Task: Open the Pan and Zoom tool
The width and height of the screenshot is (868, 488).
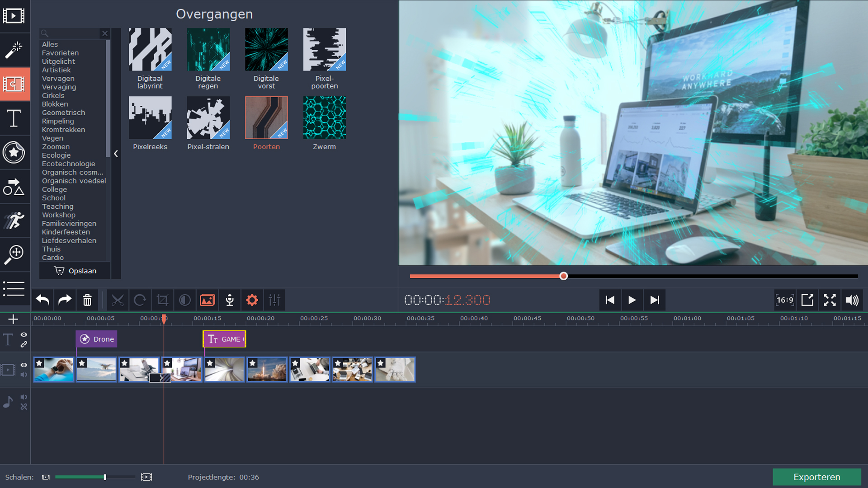Action: (x=14, y=254)
